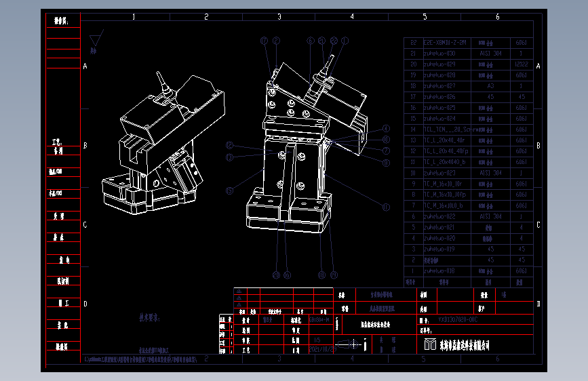Click the date '2021/10/29' in title block
The image size is (588, 381).
tap(323, 350)
